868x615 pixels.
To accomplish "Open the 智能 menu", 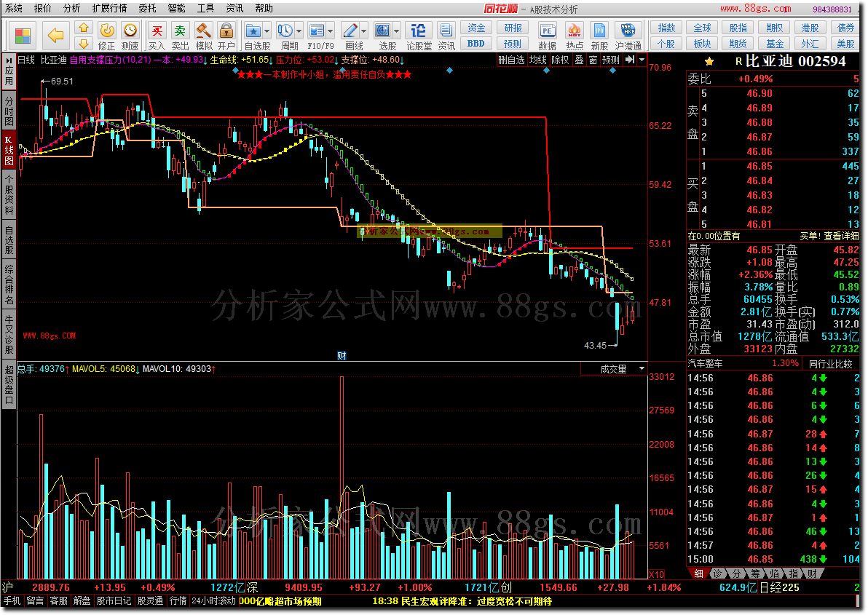I will [x=176, y=8].
